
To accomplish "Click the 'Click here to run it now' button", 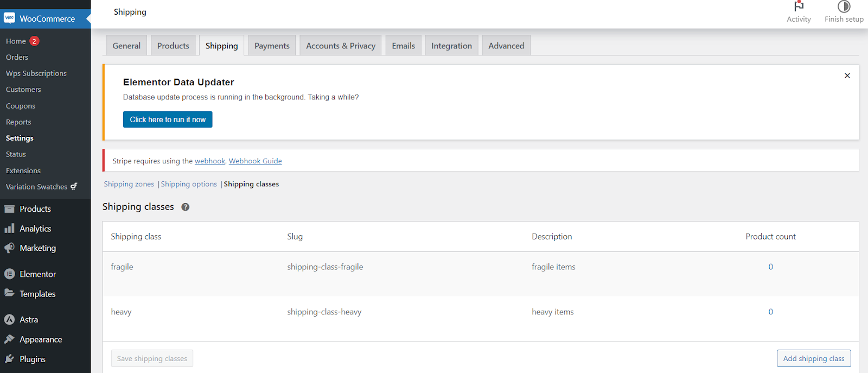I will 168,119.
